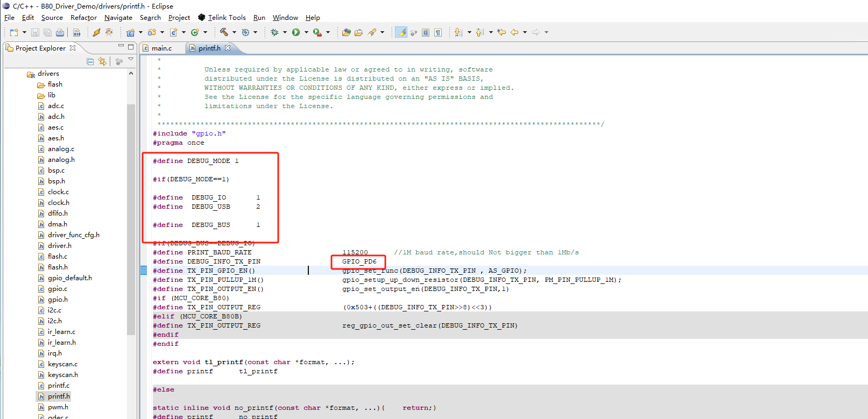Click the binary 010 build icon

pyautogui.click(x=77, y=32)
